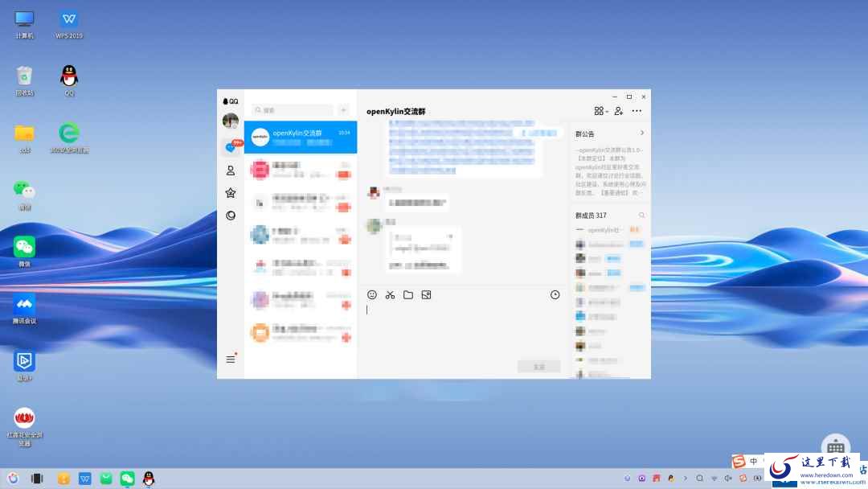Launch 腾讯会议 from the desktop
This screenshot has height=489, width=868.
click(24, 309)
